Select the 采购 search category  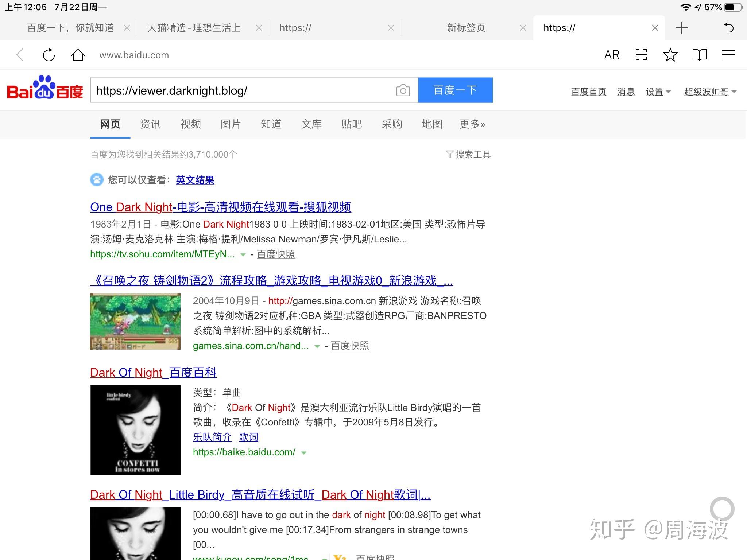pyautogui.click(x=392, y=124)
